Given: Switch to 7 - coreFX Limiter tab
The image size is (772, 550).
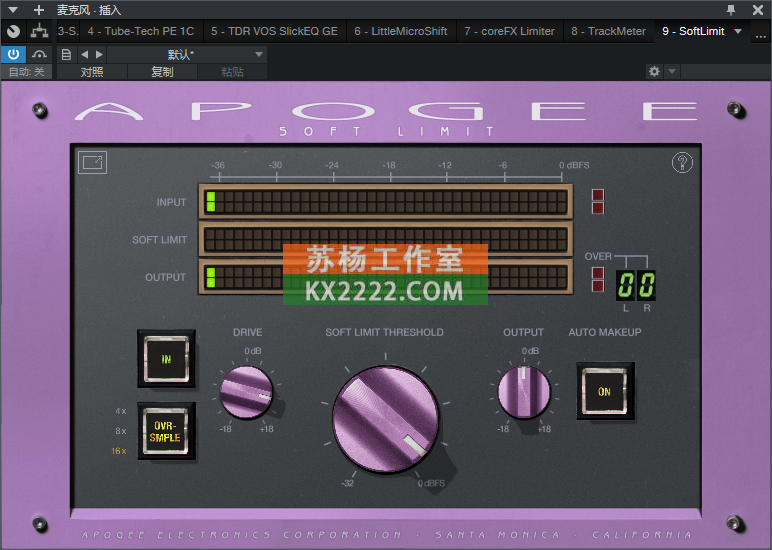Looking at the screenshot, I should pyautogui.click(x=509, y=32).
